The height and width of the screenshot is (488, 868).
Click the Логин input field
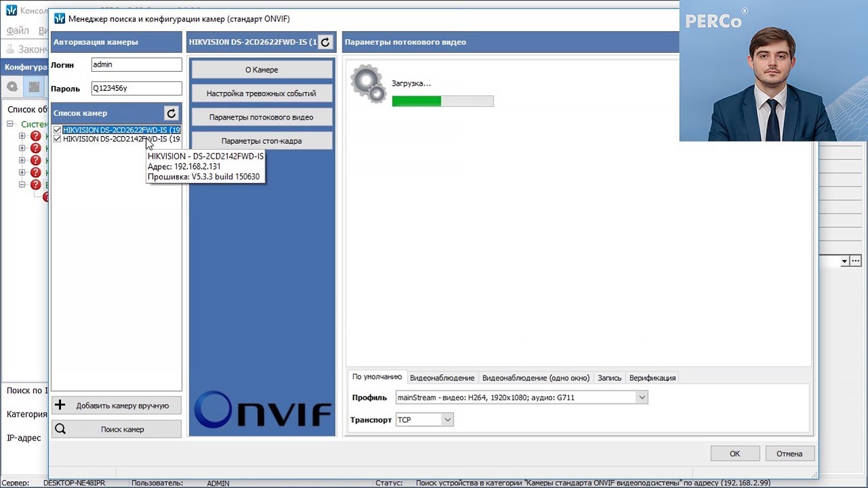(x=136, y=64)
